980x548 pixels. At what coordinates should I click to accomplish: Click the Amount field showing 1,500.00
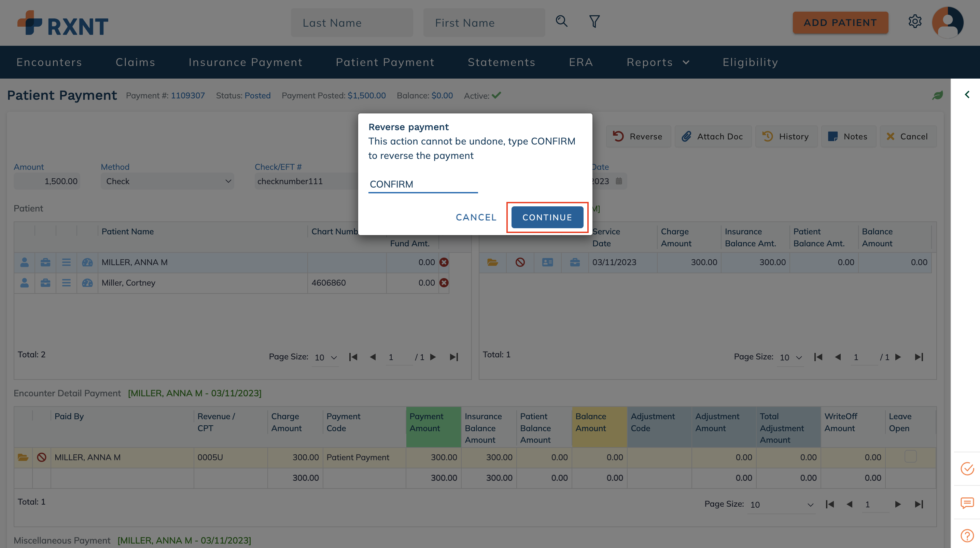click(x=47, y=181)
